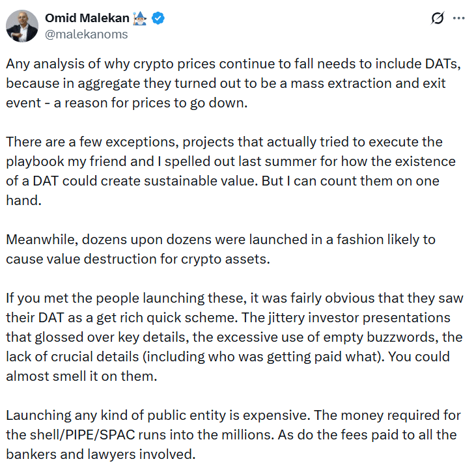Screen dimensions: 476x470
Task: Open the Omid Malekan display name link
Action: click(87, 19)
